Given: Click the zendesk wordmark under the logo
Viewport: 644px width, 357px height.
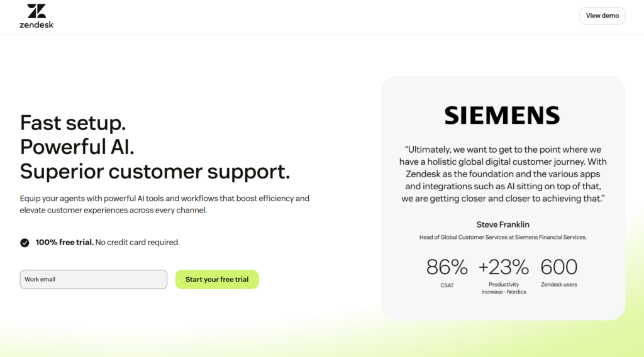Looking at the screenshot, I should click(x=36, y=25).
